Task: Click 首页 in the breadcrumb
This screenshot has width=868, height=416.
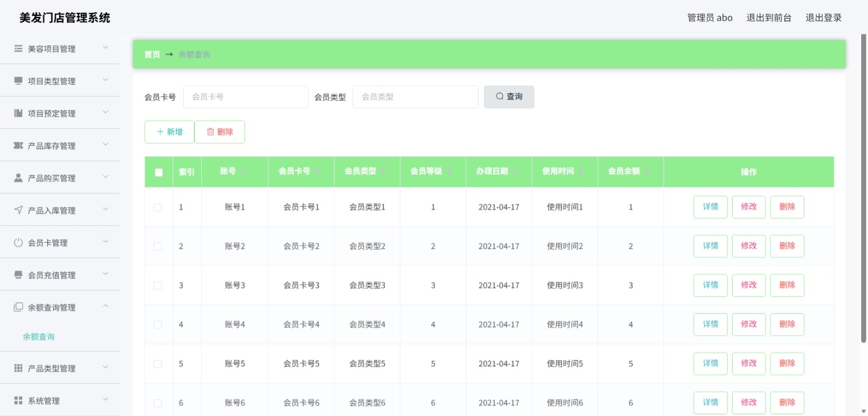Action: [152, 54]
